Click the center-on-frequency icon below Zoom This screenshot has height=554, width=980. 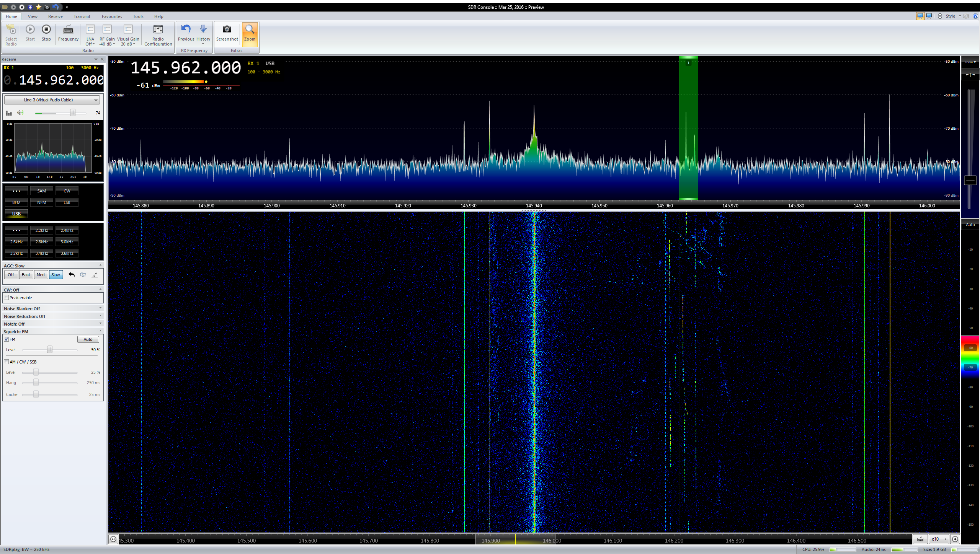970,75
